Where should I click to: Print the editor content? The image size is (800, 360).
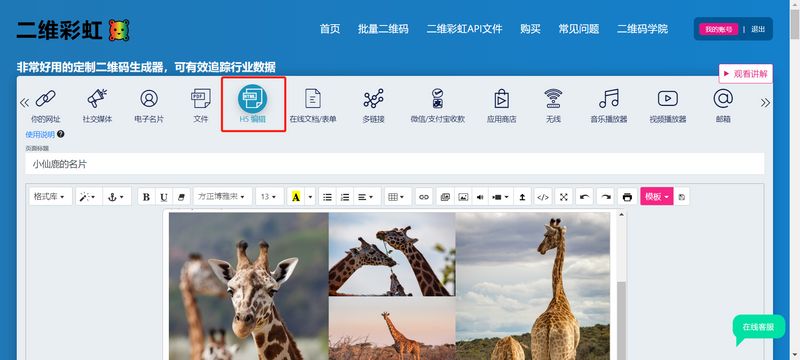coord(627,196)
